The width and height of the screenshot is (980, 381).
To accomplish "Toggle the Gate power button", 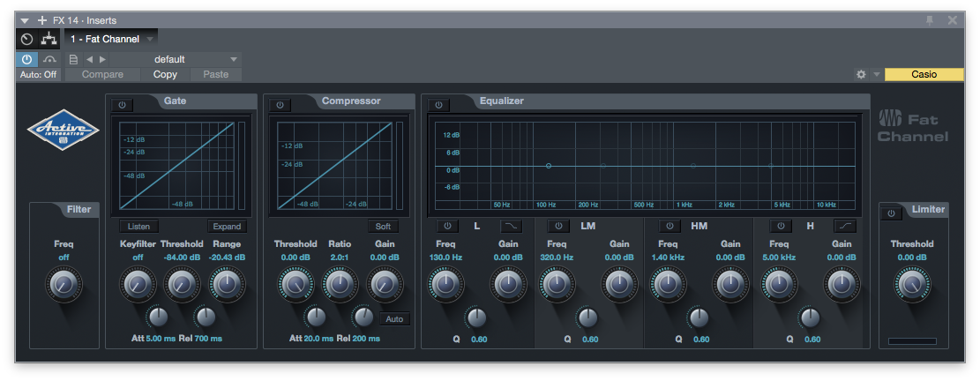I will 122,105.
